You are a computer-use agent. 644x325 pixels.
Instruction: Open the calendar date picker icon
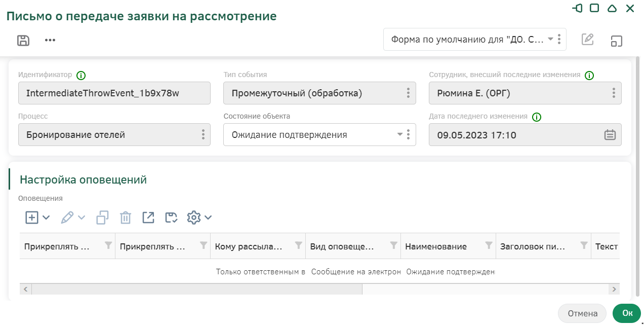pyautogui.click(x=610, y=135)
